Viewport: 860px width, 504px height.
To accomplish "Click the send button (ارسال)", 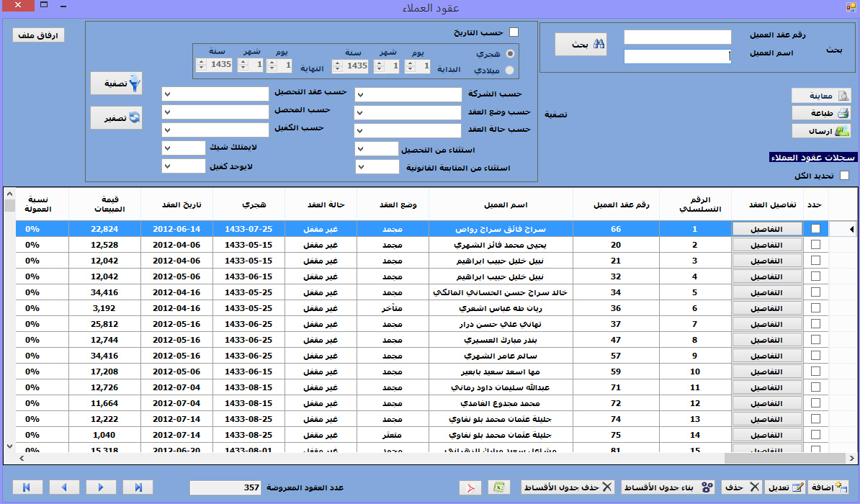I will [x=821, y=131].
